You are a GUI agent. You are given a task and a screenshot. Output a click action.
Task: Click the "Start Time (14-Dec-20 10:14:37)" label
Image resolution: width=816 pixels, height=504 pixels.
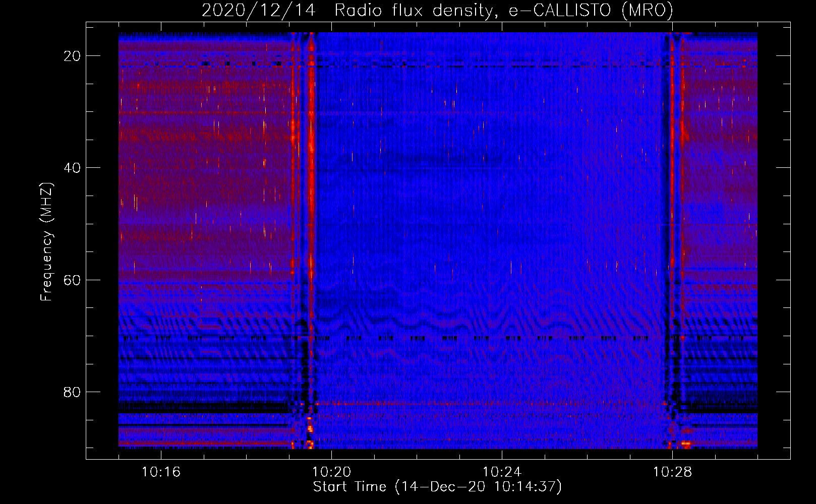437,487
